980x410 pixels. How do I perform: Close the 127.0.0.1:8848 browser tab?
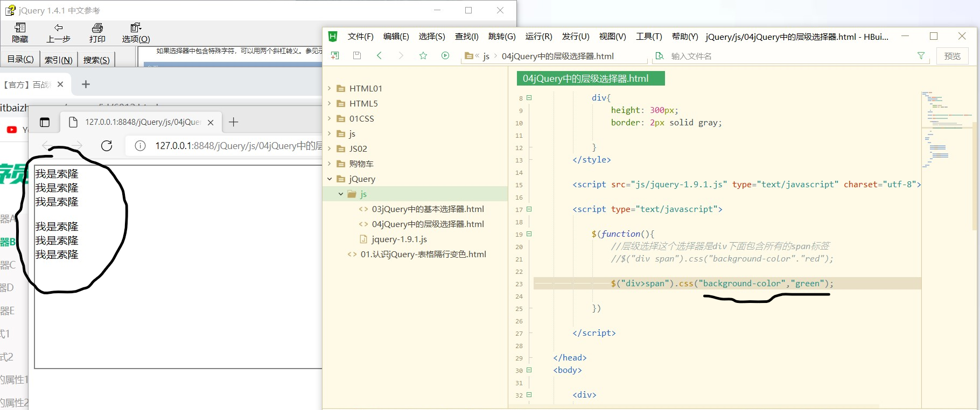click(211, 123)
